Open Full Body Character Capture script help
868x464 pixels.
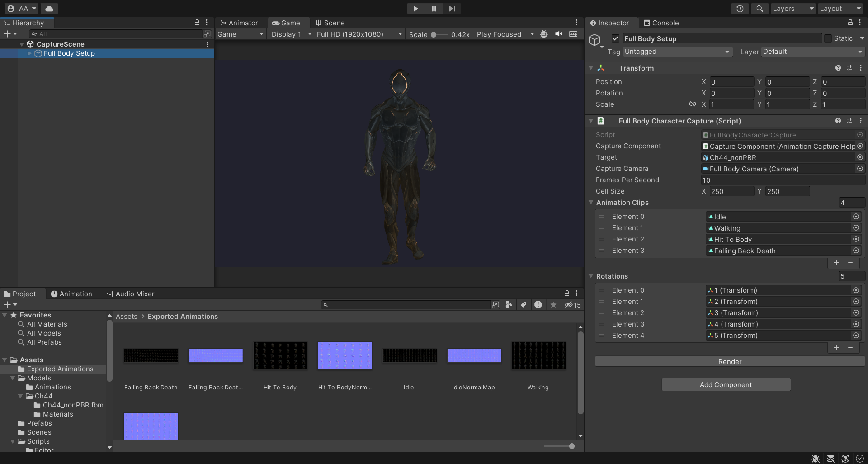pos(838,121)
